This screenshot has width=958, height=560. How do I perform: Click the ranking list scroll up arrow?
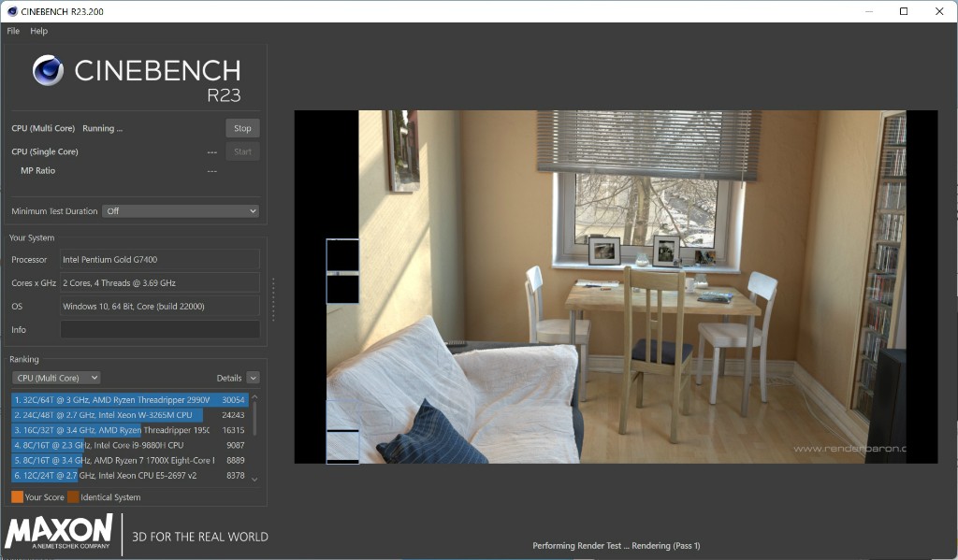point(254,397)
